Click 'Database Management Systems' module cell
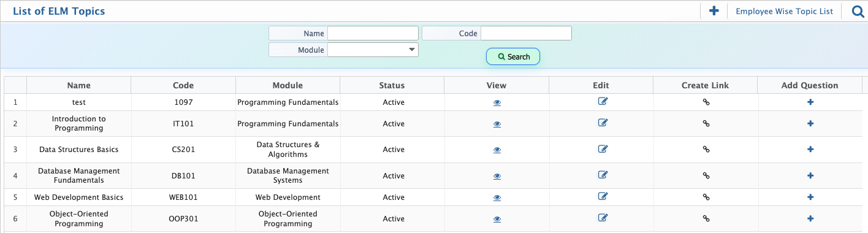 (287, 176)
